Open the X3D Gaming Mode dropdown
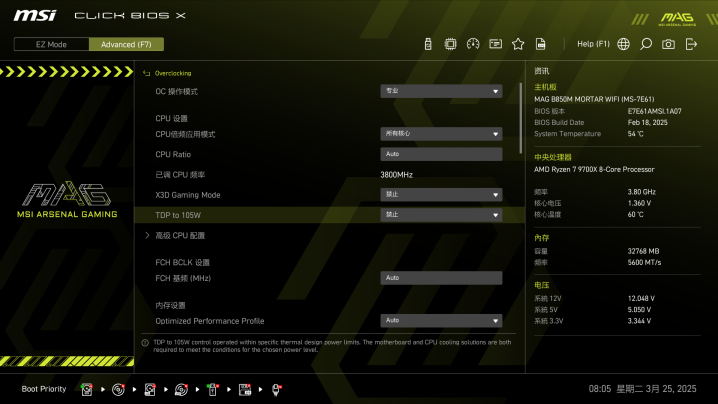 click(441, 195)
